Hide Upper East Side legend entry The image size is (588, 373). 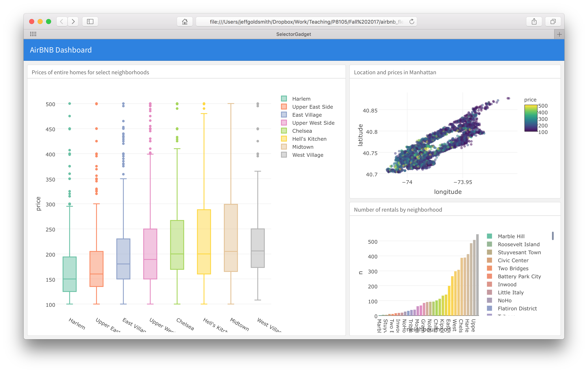pos(312,107)
